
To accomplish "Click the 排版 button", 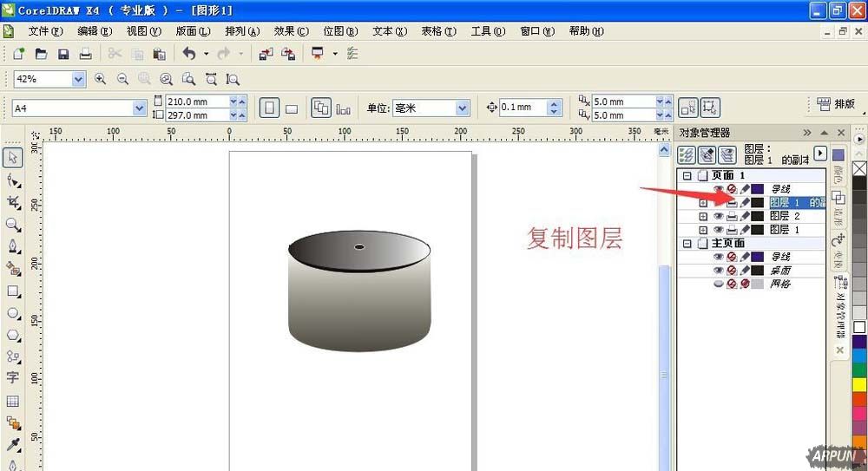I will (836, 104).
